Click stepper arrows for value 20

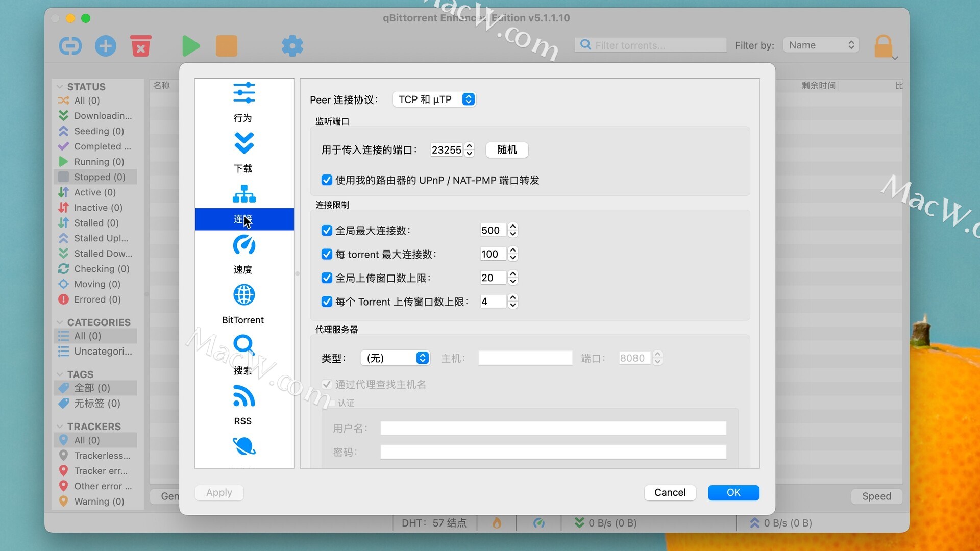tap(513, 278)
